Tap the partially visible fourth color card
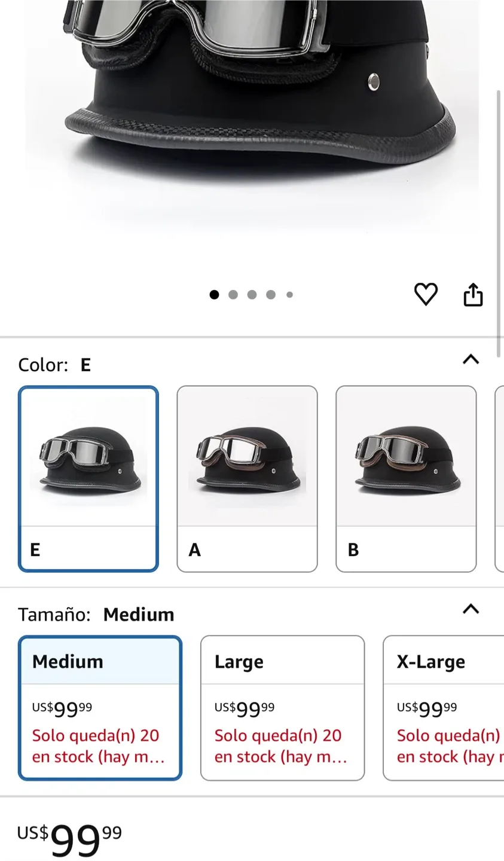The height and width of the screenshot is (861, 504). click(500, 479)
